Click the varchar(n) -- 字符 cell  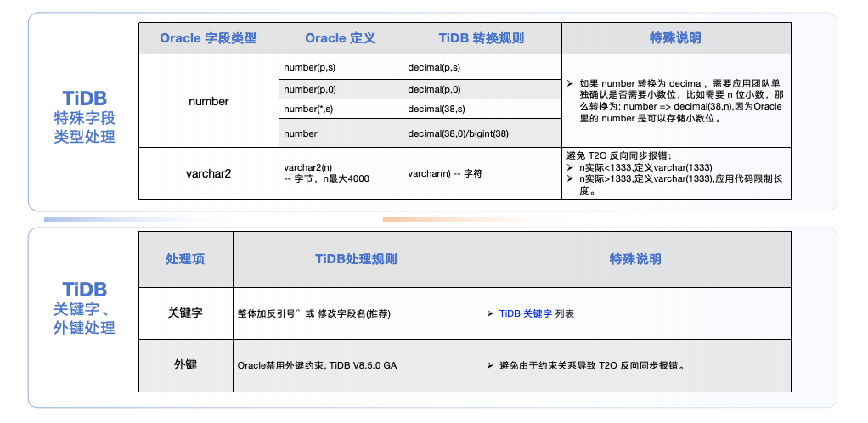pyautogui.click(x=482, y=173)
